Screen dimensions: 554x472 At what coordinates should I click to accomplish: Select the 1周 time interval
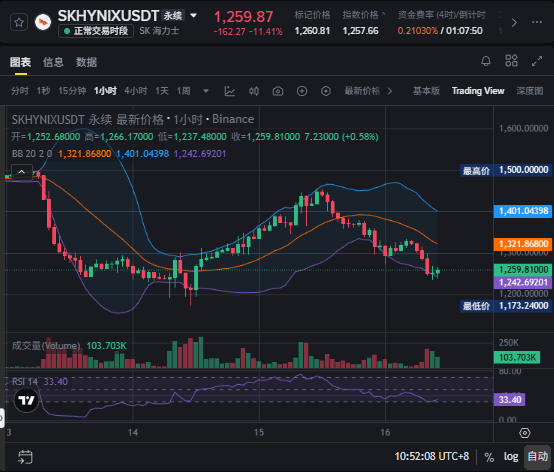(184, 91)
